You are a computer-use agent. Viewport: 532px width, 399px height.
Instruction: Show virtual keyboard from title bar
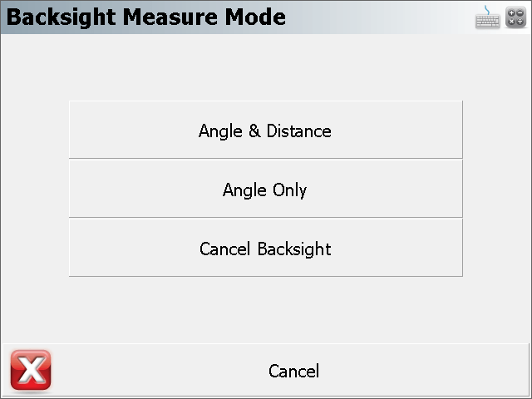click(487, 17)
